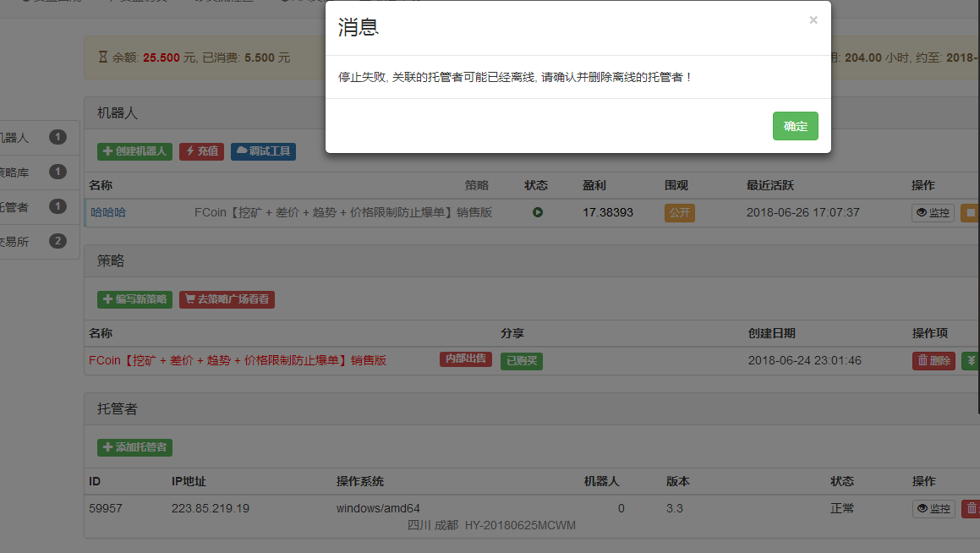This screenshot has width=980, height=553.
Task: Close the 消息 dialog with the X
Action: 813,20
